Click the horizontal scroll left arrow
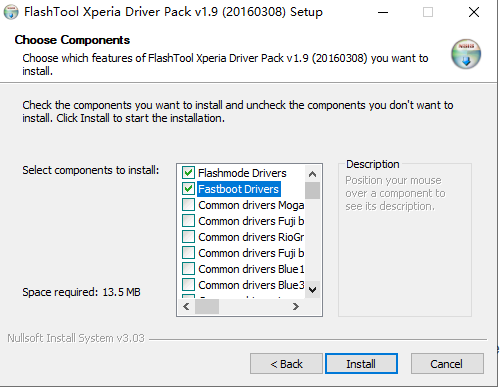Viewport: 504px width, 390px height. tap(186, 306)
